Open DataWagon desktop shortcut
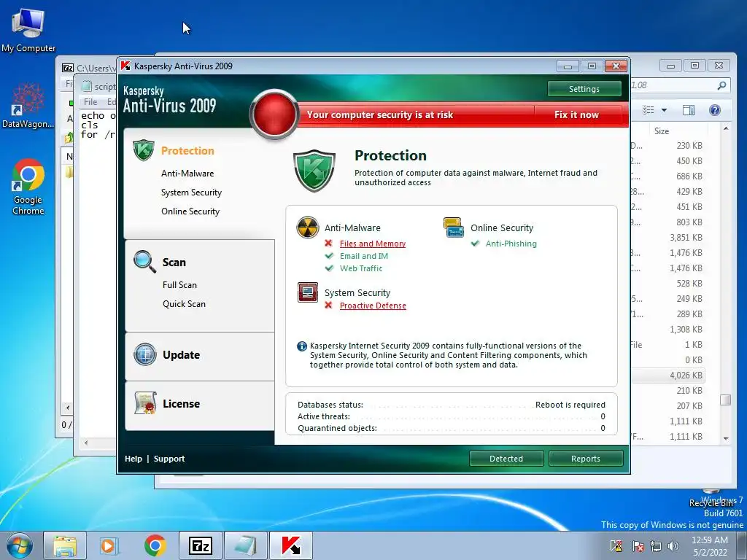The height and width of the screenshot is (560, 747). (x=28, y=106)
